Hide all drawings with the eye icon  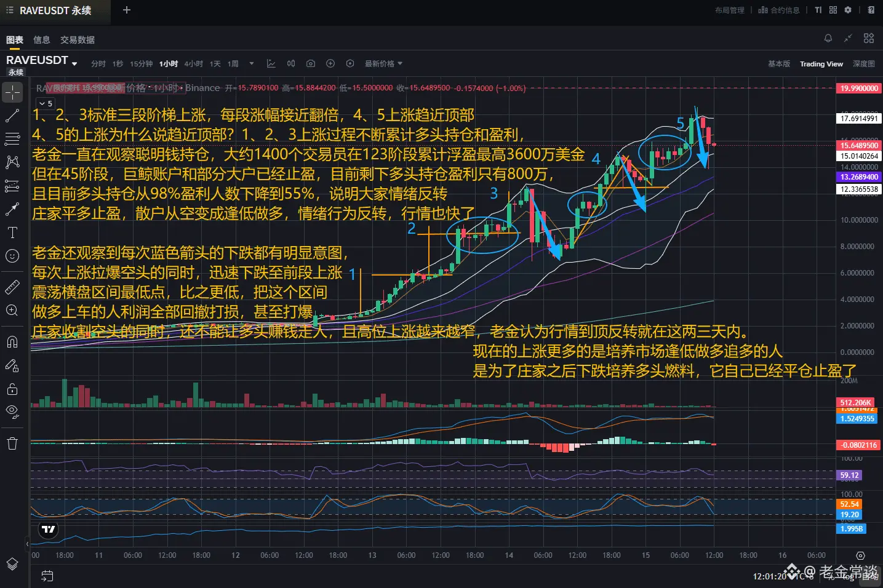pyautogui.click(x=12, y=412)
